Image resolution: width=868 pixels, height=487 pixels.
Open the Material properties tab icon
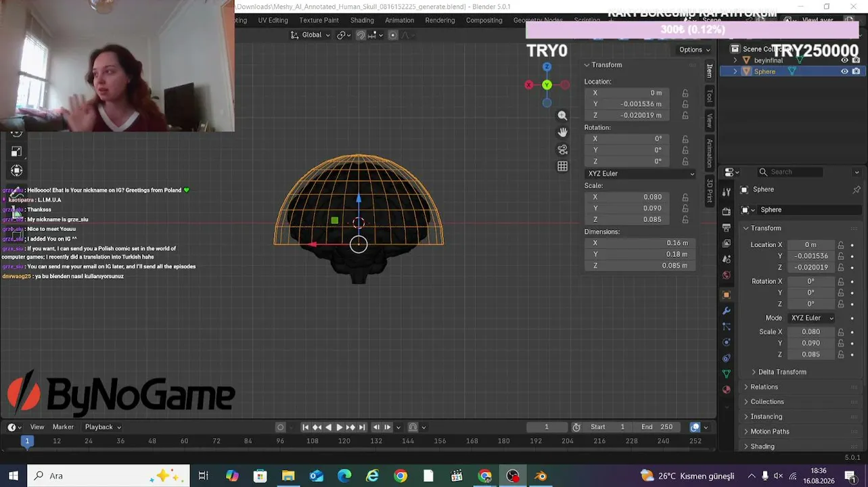point(727,390)
